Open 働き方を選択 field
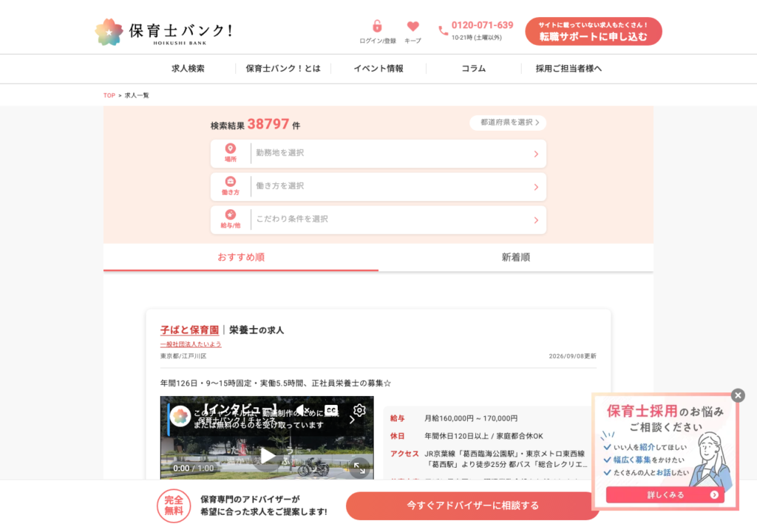The image size is (757, 532). (378, 186)
